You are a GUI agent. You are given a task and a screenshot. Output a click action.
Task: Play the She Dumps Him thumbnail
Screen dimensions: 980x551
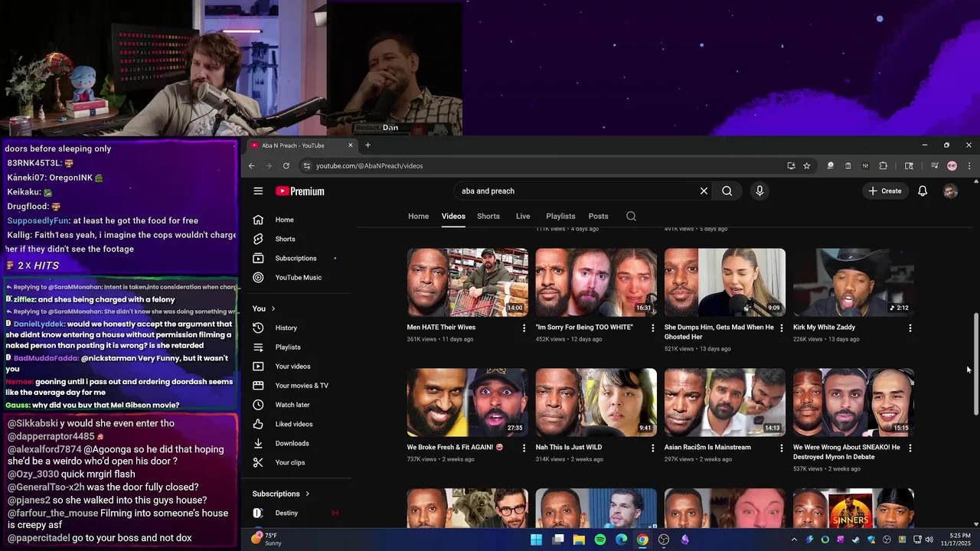[725, 282]
